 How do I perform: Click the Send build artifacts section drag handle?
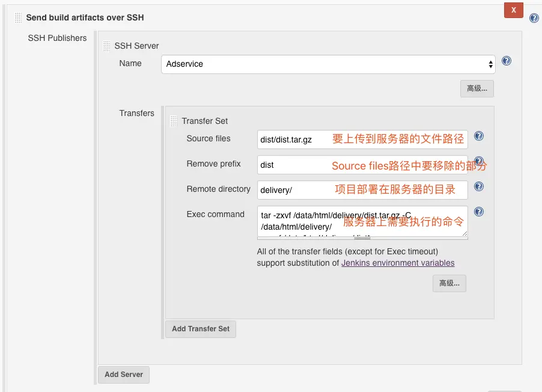coord(18,18)
